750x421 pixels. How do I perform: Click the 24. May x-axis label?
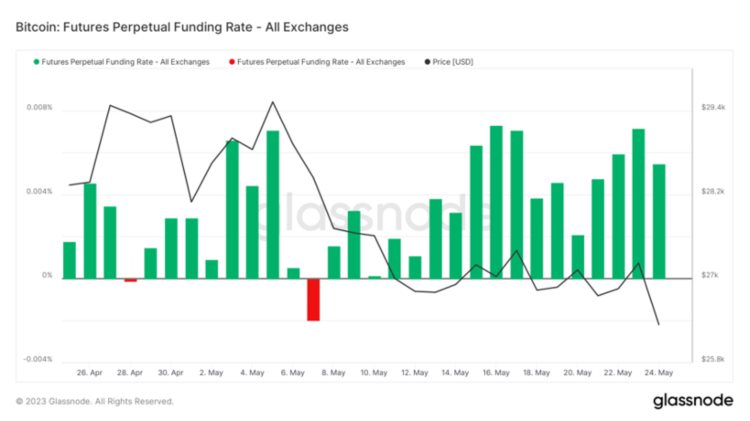658,372
